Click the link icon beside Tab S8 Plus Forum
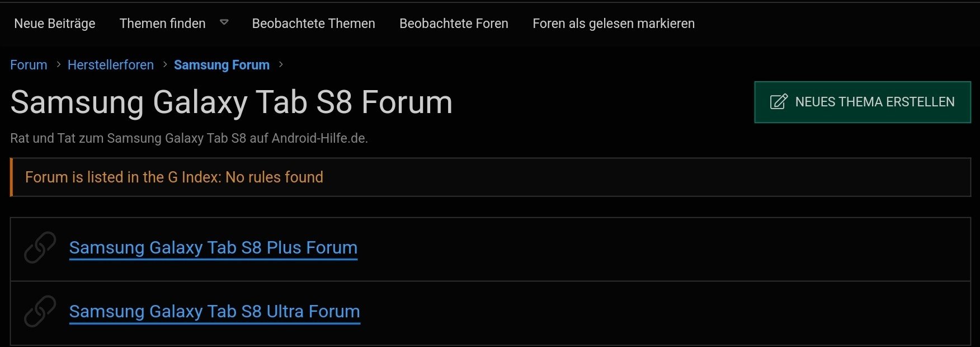 [40, 247]
